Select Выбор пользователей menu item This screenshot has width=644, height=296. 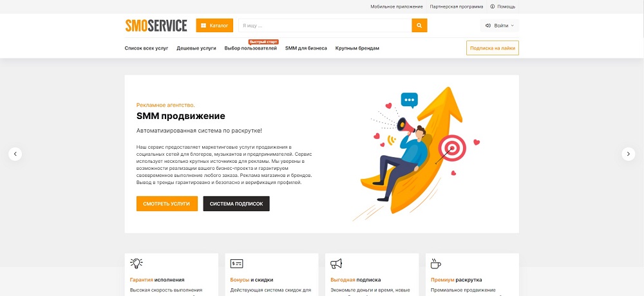[x=251, y=48]
